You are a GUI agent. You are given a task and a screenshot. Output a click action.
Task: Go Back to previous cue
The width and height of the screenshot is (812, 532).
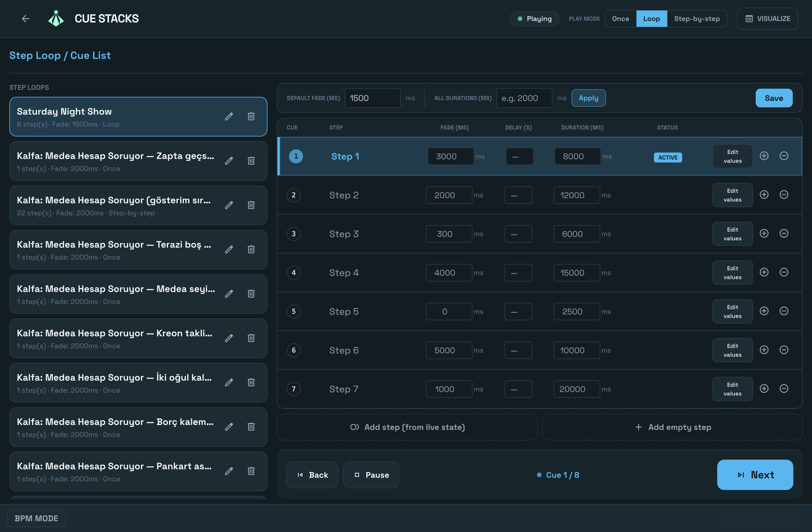pyautogui.click(x=312, y=475)
